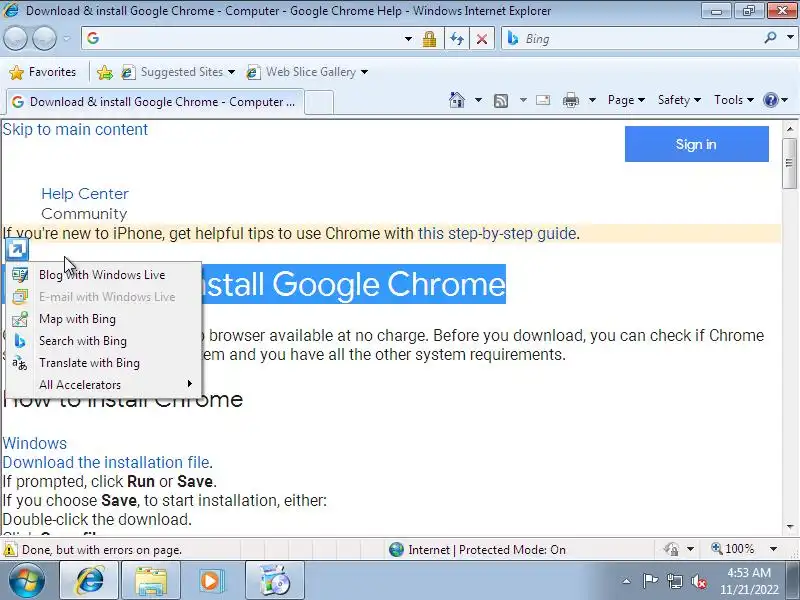Screen dimensions: 800x600
Task: Click the privacy report icon in status bar
Action: 671,549
